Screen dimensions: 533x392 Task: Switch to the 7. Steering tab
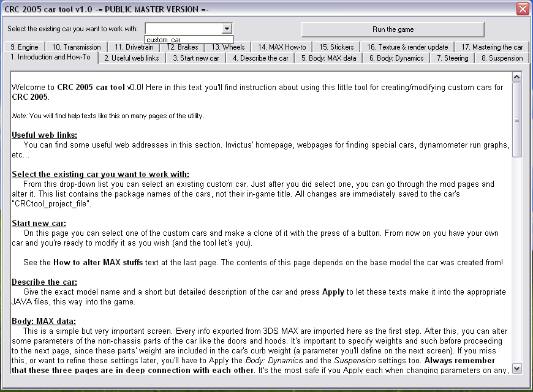pos(453,58)
